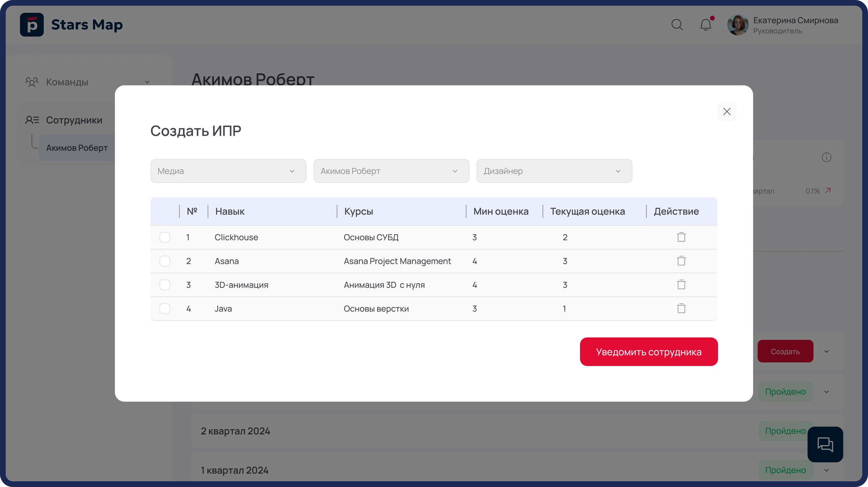Expand the Команды sidebar chevron

pyautogui.click(x=147, y=82)
